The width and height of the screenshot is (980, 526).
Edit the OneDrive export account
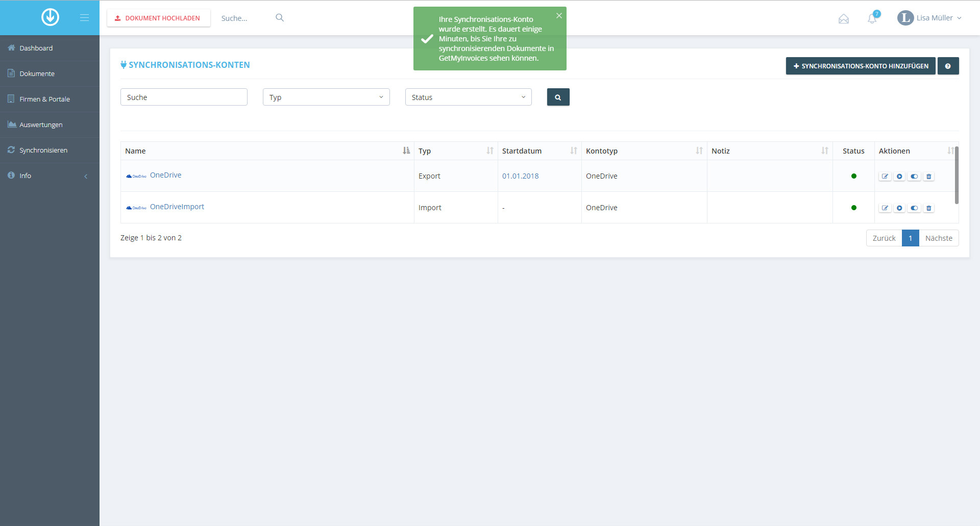[x=885, y=177]
